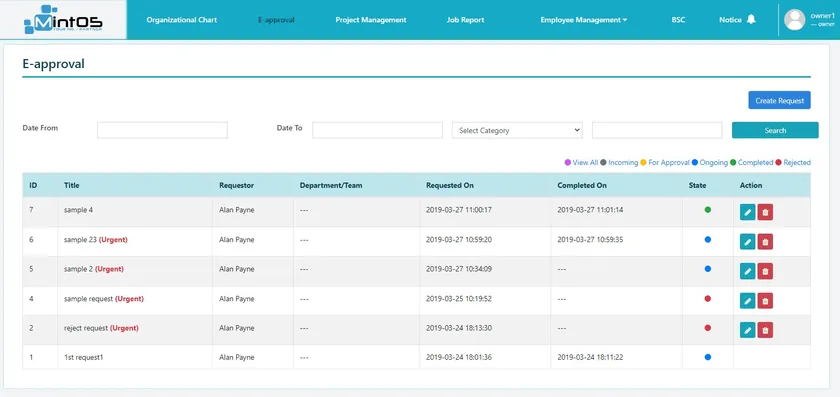This screenshot has width=840, height=397.
Task: Select the 'sample request (Urgent)' title
Action: (104, 298)
